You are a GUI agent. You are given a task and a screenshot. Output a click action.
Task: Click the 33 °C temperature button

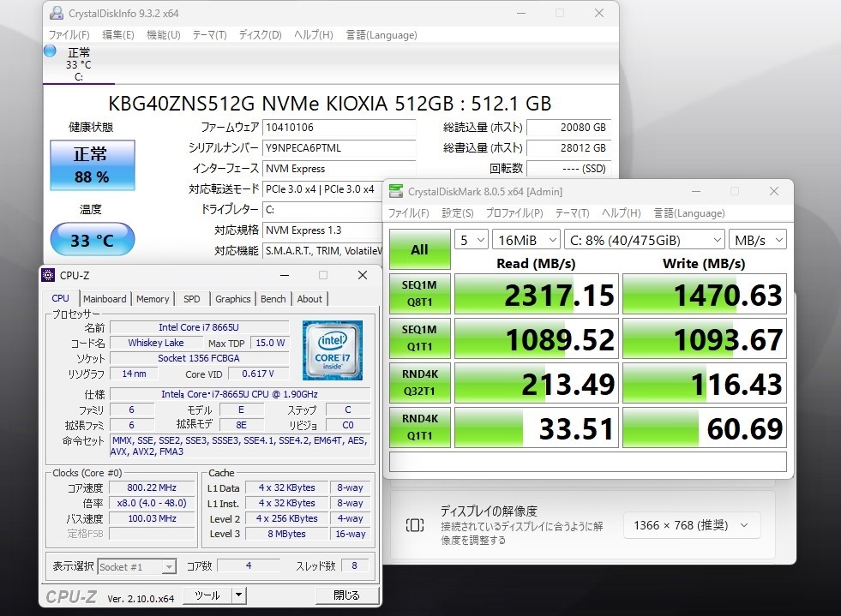pos(93,239)
